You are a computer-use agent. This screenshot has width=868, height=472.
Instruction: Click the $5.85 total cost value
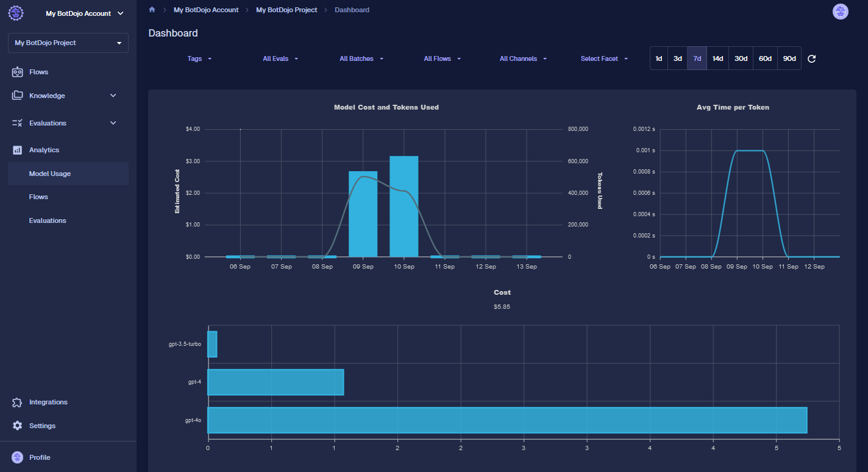coord(502,307)
